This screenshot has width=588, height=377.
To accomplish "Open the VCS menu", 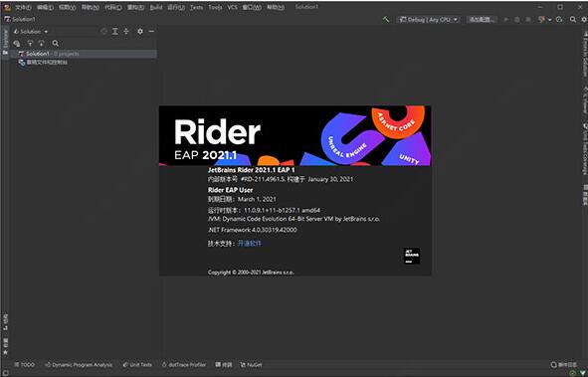I will pyautogui.click(x=233, y=7).
